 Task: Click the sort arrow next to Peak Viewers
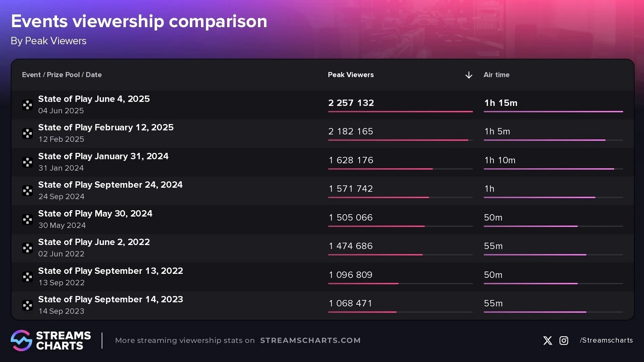468,75
